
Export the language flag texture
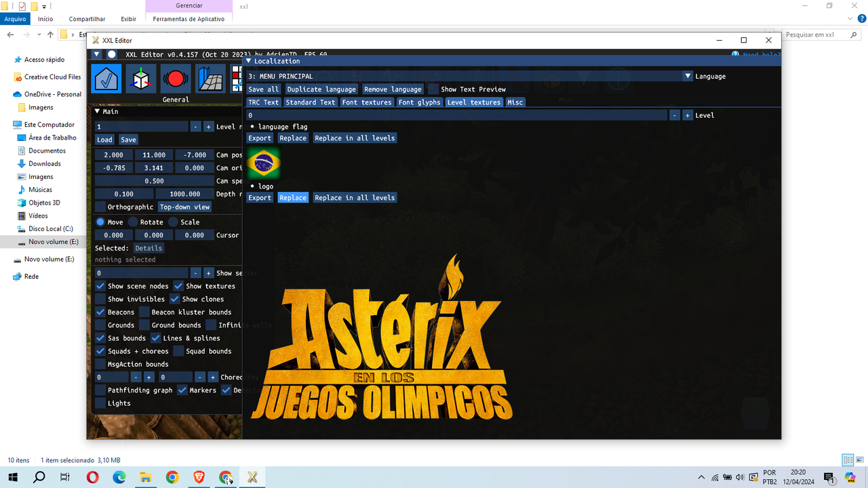click(259, 138)
